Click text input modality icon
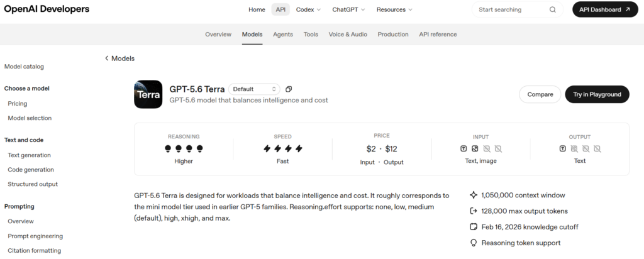644x259 pixels. [x=464, y=148]
